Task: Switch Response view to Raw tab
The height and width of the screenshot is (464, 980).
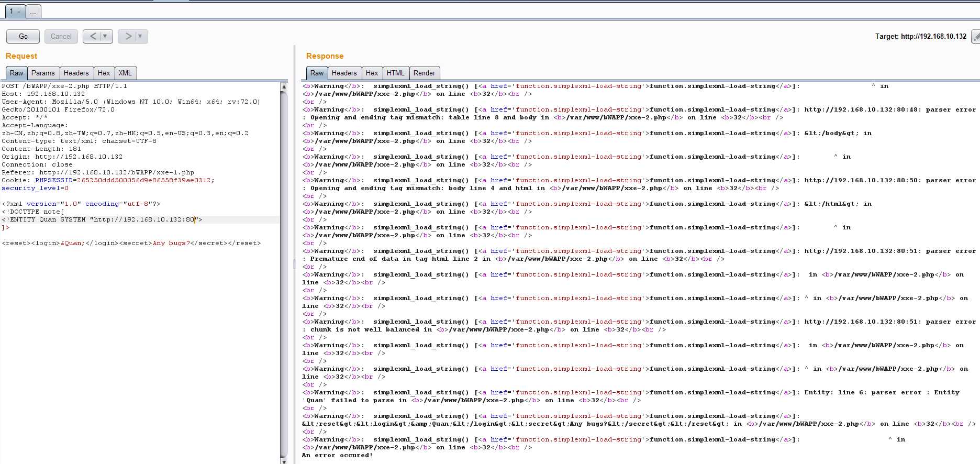Action: (x=317, y=73)
